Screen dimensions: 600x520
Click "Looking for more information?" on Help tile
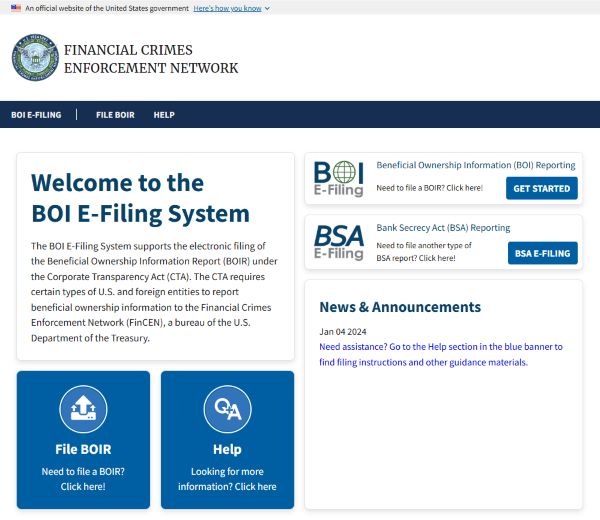tap(227, 478)
